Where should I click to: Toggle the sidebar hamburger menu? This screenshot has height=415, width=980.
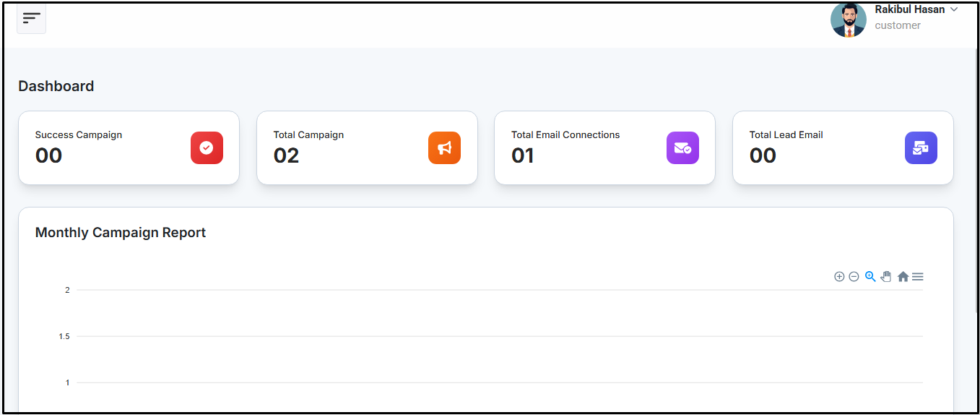pyautogui.click(x=31, y=18)
